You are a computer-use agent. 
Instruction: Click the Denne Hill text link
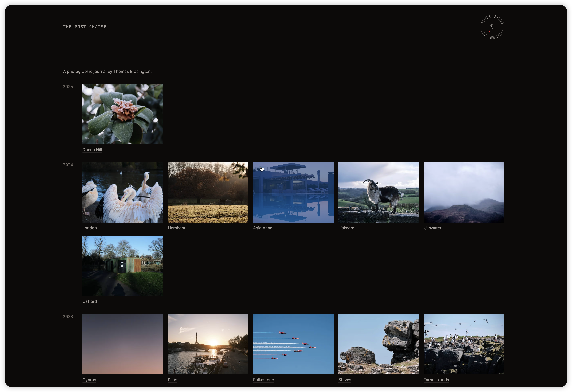pos(92,149)
